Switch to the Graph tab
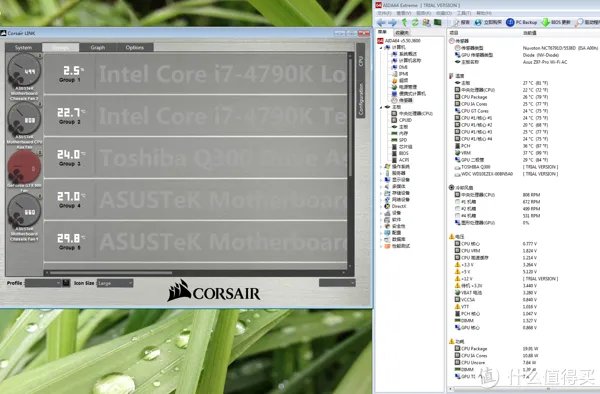 tap(98, 47)
